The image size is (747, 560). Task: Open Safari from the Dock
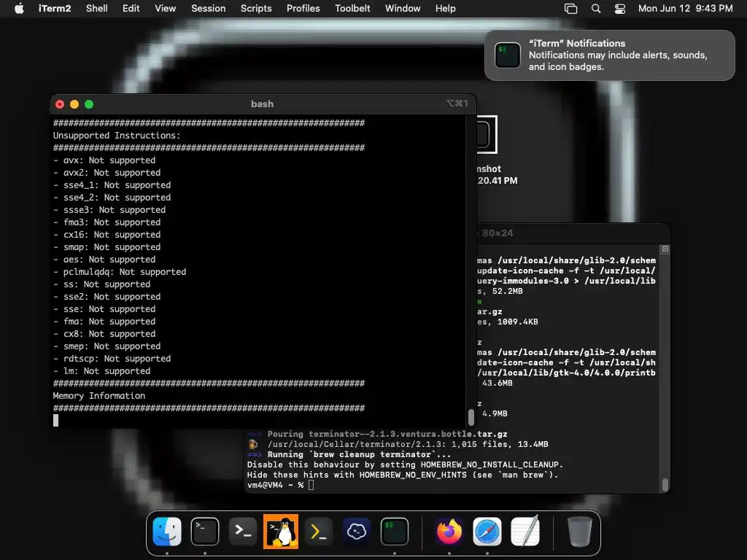click(487, 531)
